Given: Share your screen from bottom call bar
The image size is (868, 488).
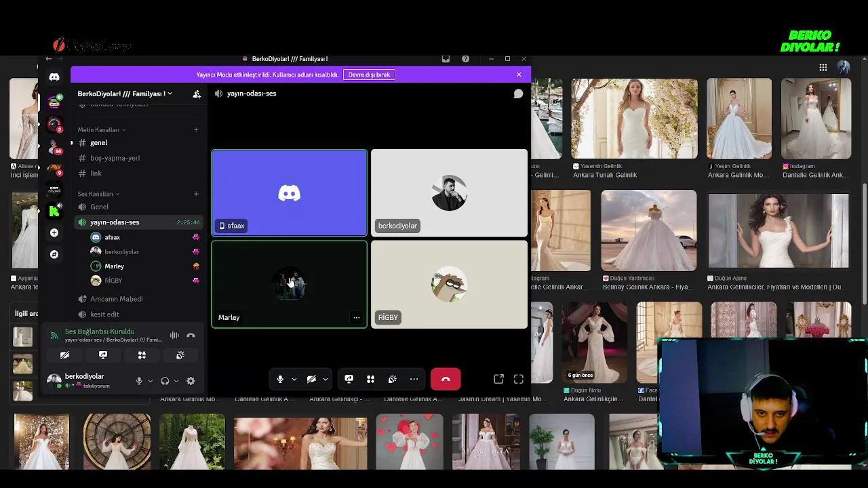Looking at the screenshot, I should point(349,380).
